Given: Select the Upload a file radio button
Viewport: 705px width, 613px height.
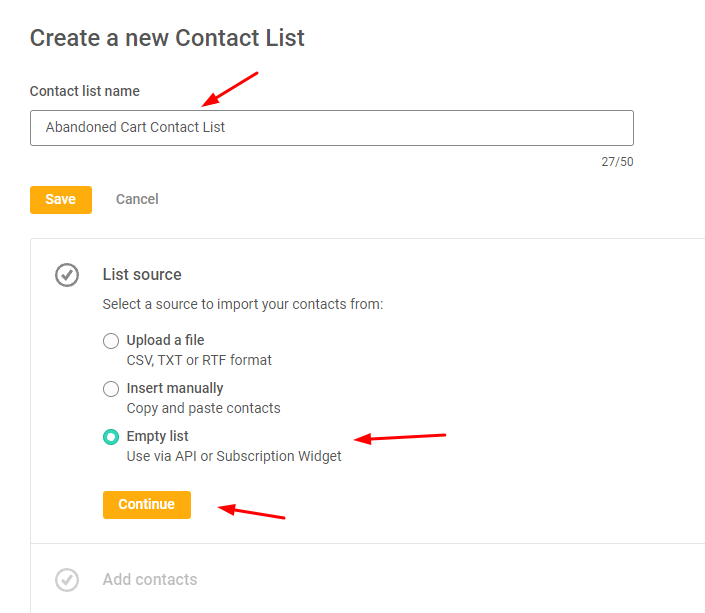Looking at the screenshot, I should (x=111, y=341).
